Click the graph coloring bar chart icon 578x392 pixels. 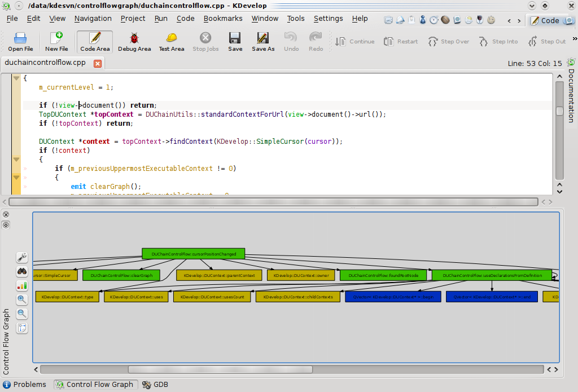coord(21,285)
